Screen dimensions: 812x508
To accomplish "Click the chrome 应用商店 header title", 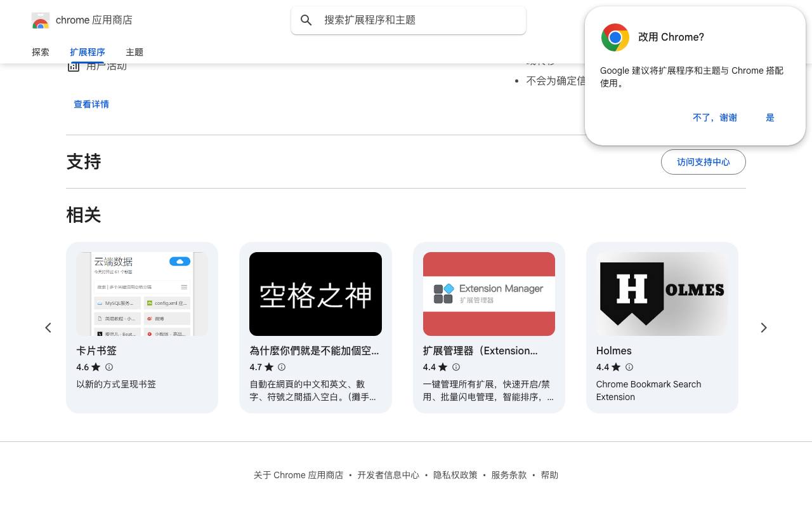I will (x=94, y=20).
